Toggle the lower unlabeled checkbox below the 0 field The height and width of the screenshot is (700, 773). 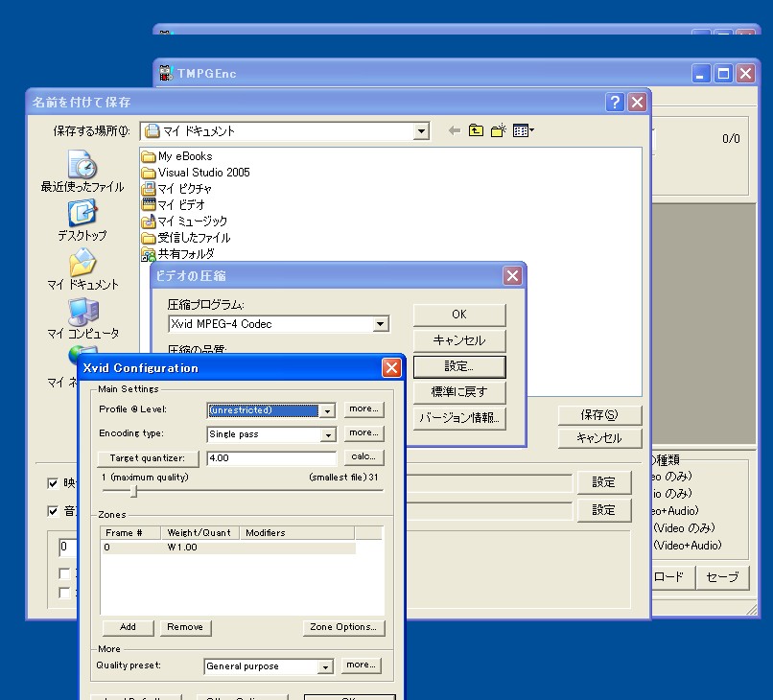[64, 592]
